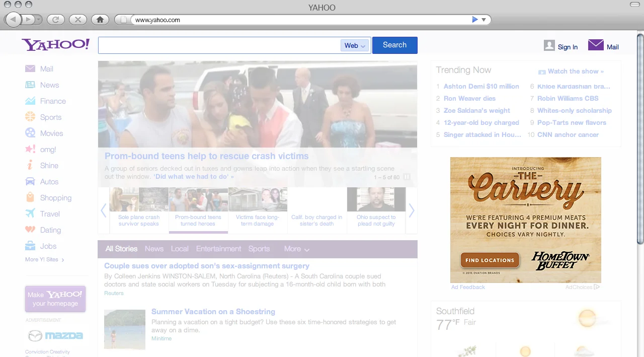Open trending Ashton Demi $10 million
Screen dimensions: 644x357
[x=481, y=86]
